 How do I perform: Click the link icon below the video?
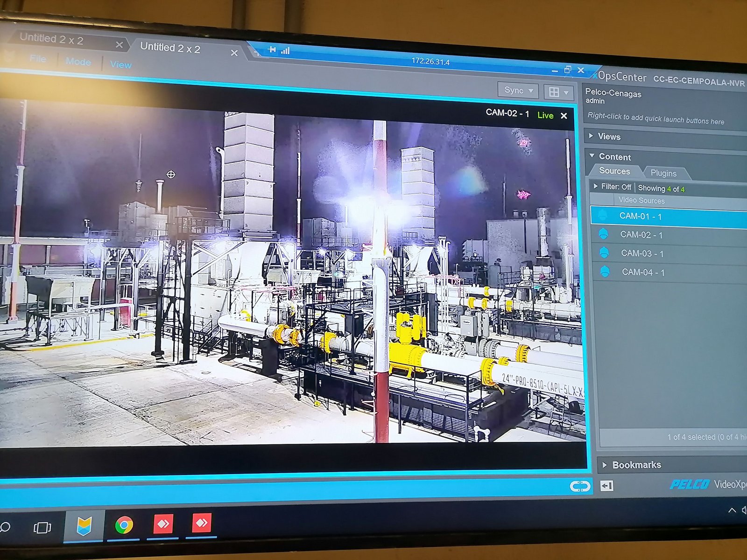[x=580, y=486]
